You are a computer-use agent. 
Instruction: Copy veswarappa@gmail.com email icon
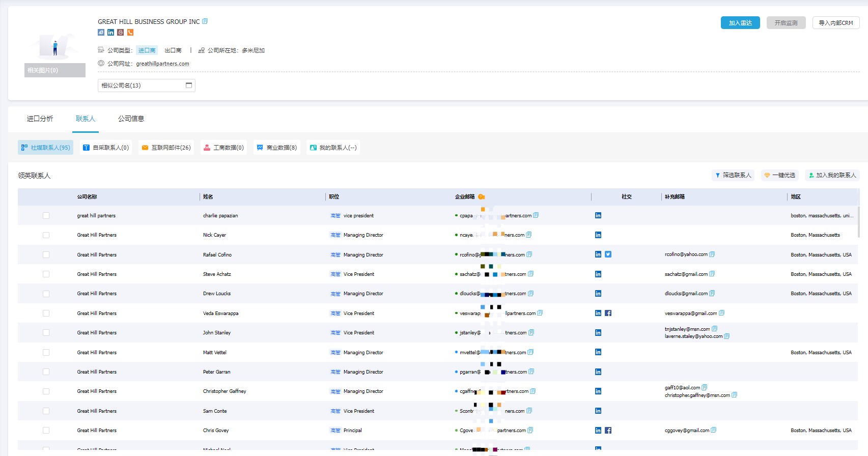721,313
